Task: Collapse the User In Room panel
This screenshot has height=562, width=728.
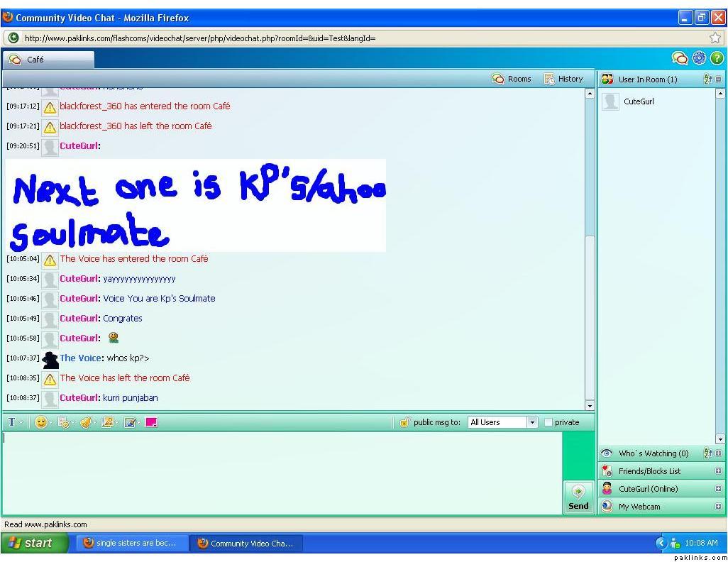Action: [718, 79]
